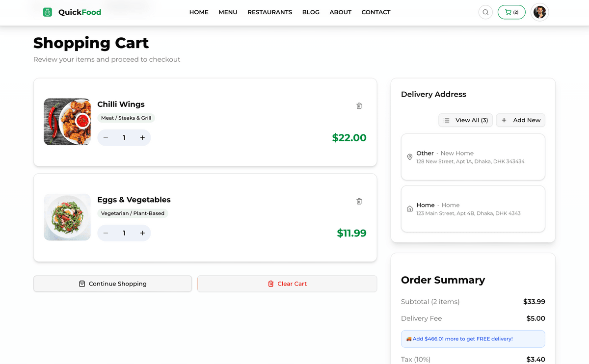Navigate to the Blog page

[x=311, y=12]
